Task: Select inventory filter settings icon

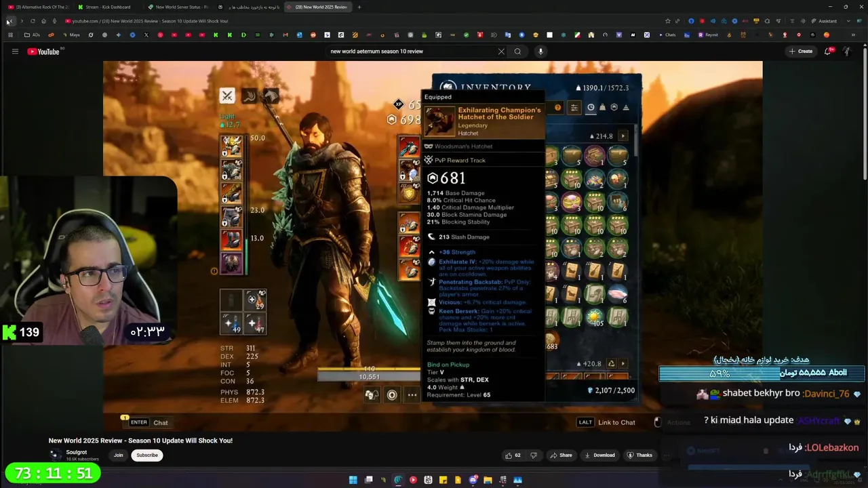Action: tap(574, 107)
